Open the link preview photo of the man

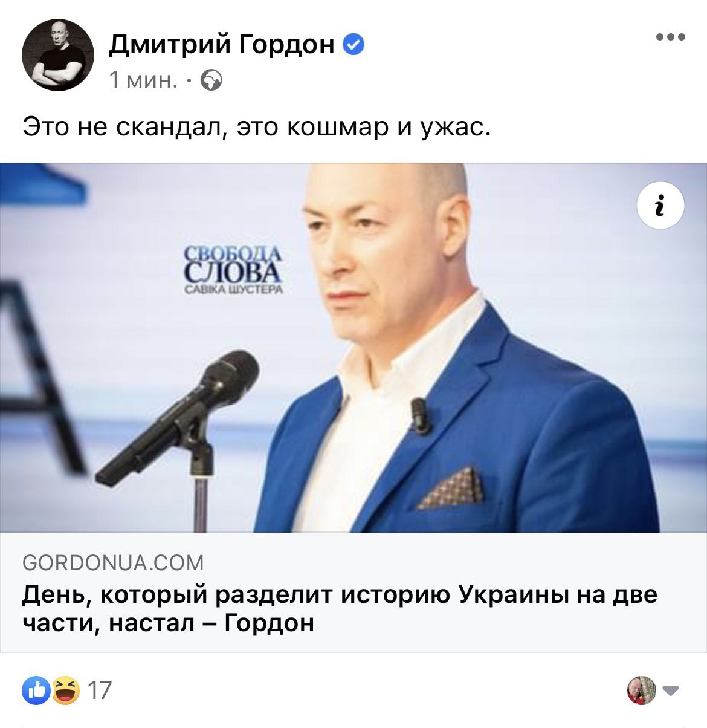point(353,348)
